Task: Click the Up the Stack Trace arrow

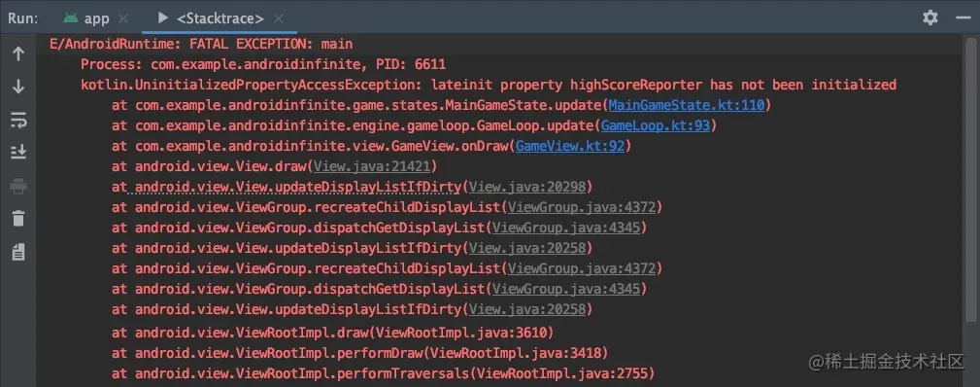Action: (x=18, y=54)
